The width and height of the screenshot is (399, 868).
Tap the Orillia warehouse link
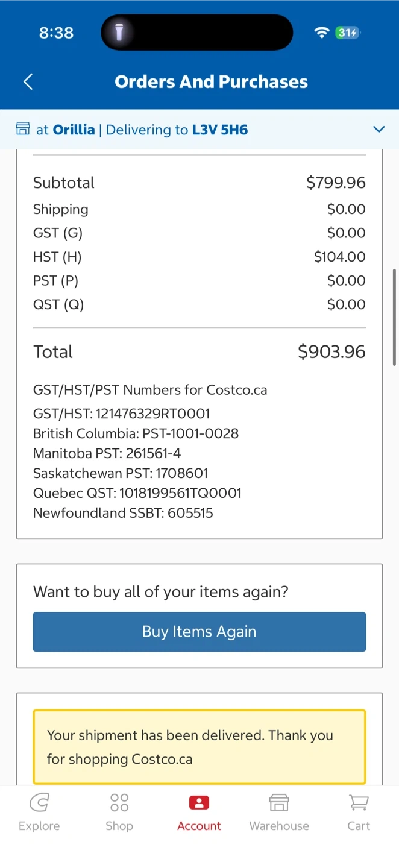(x=74, y=130)
